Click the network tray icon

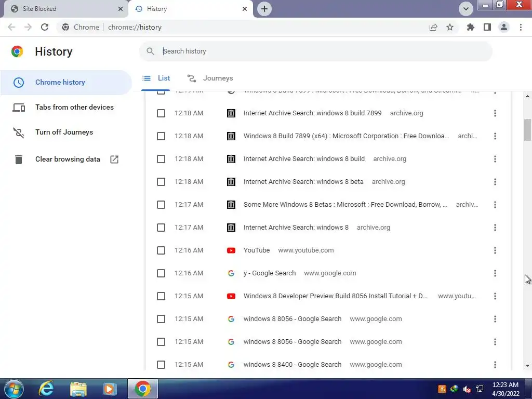tap(480, 389)
